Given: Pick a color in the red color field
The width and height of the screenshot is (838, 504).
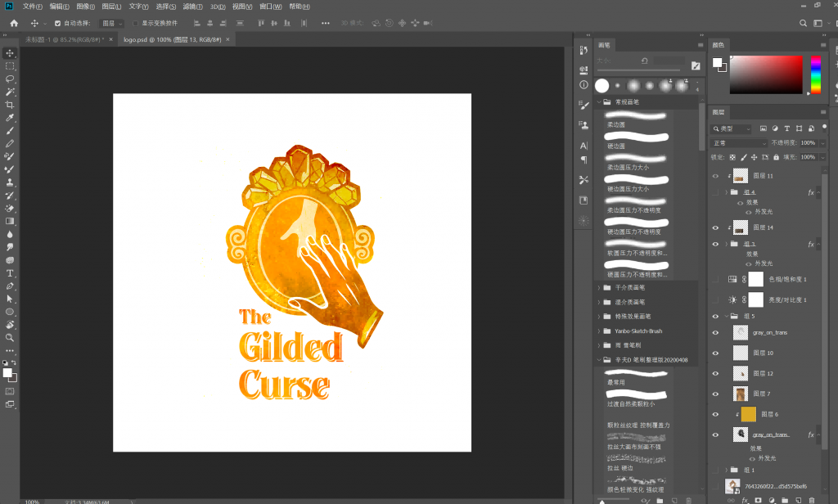Looking at the screenshot, I should point(766,74).
